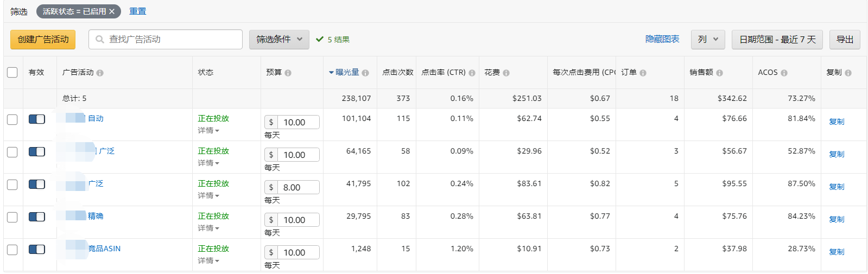Expand 详情 for the $29.96 campaign
Screen dimensions: 868x274
coord(208,163)
